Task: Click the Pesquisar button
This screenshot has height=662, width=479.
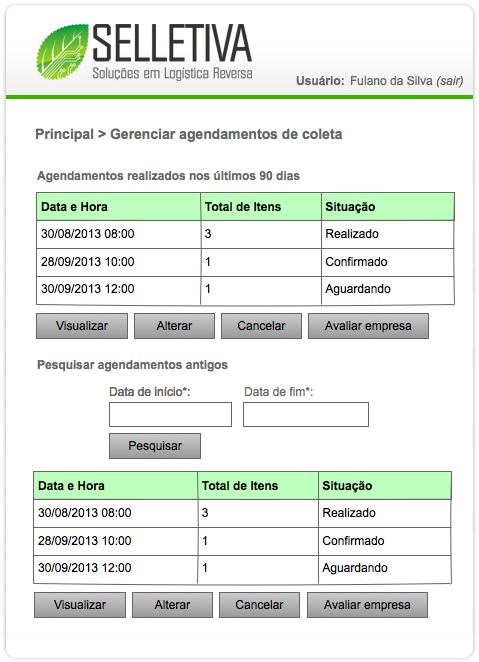Action: (x=155, y=446)
